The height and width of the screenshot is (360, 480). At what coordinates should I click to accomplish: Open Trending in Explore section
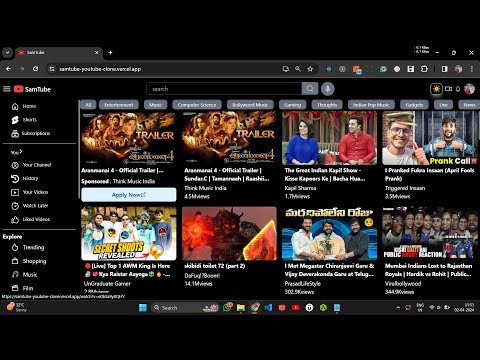pos(28,247)
